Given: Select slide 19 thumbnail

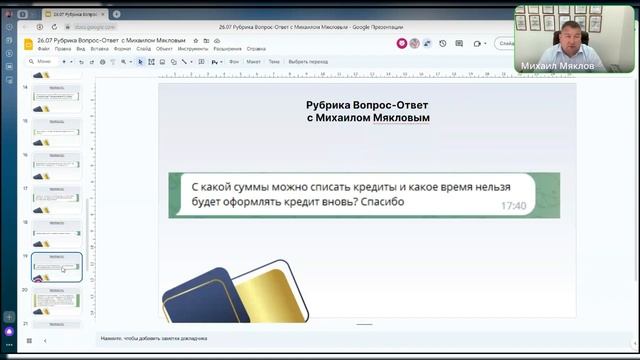Looking at the screenshot, I should pyautogui.click(x=57, y=267).
